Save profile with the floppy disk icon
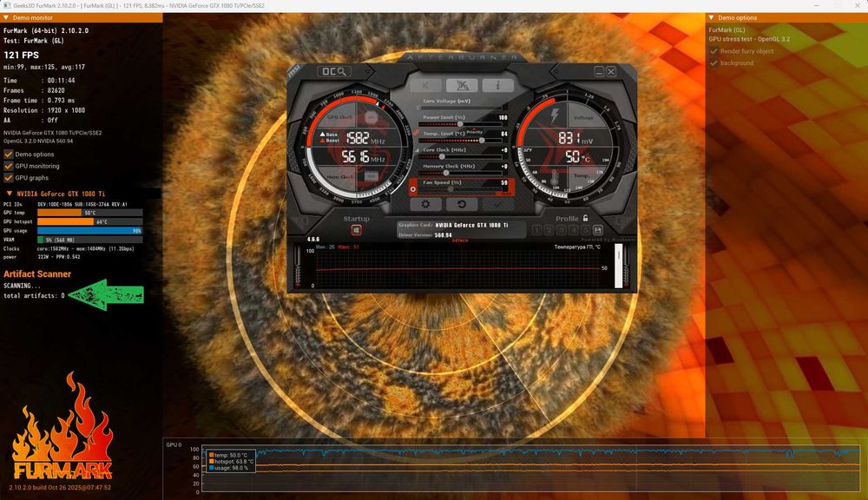868x500 pixels. point(598,230)
